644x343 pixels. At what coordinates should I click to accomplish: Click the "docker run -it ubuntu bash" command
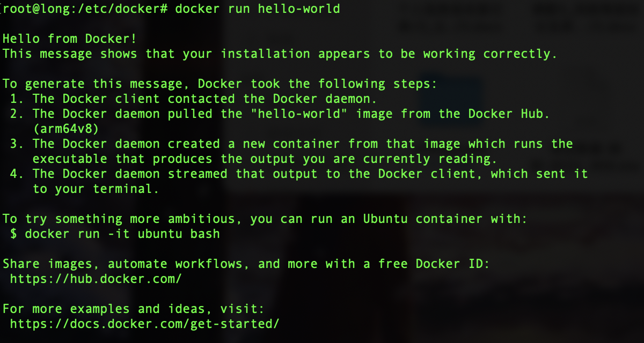click(x=122, y=234)
